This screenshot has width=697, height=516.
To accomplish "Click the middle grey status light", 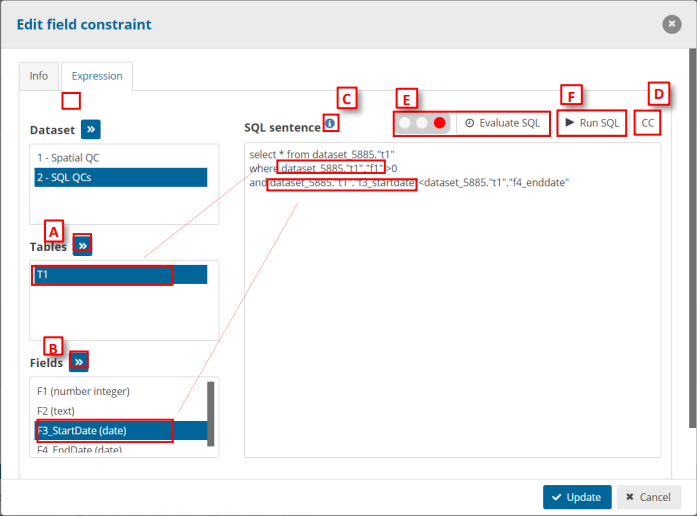I will pos(422,123).
